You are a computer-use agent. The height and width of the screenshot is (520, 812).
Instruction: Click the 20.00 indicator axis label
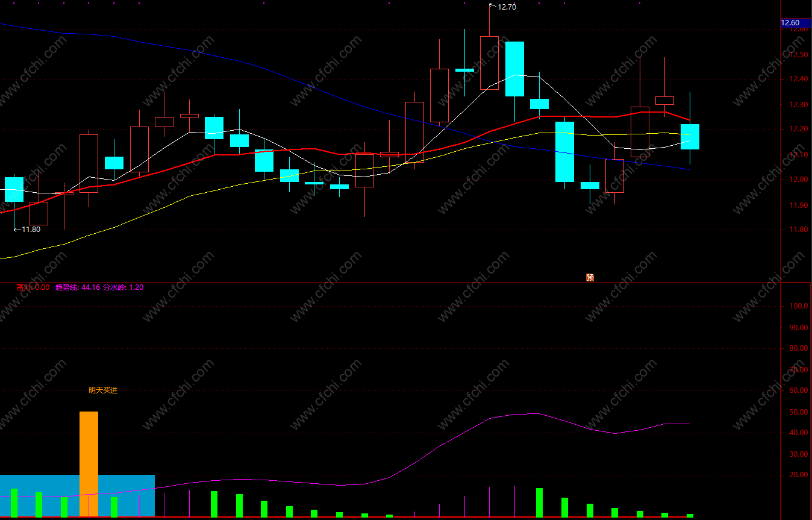pos(799,475)
